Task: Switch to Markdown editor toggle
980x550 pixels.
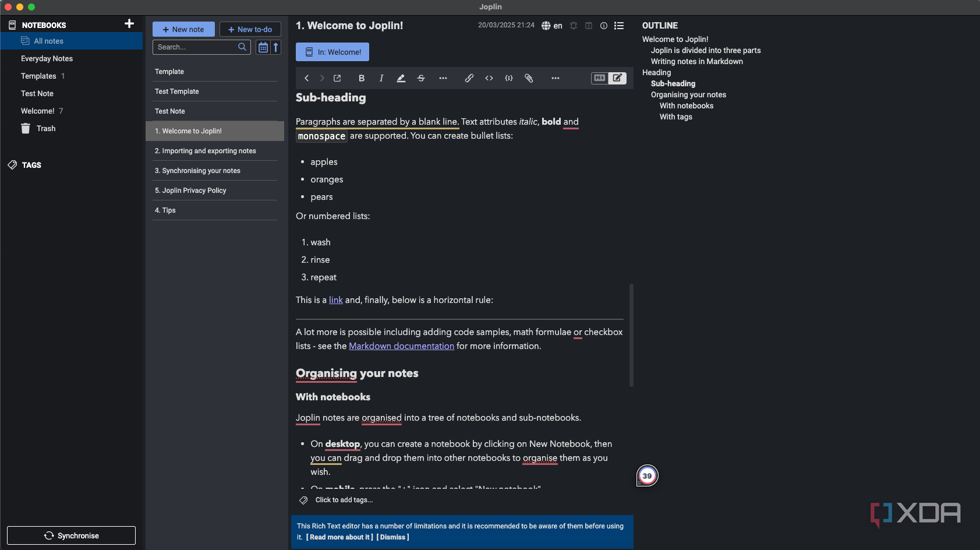Action: point(599,78)
